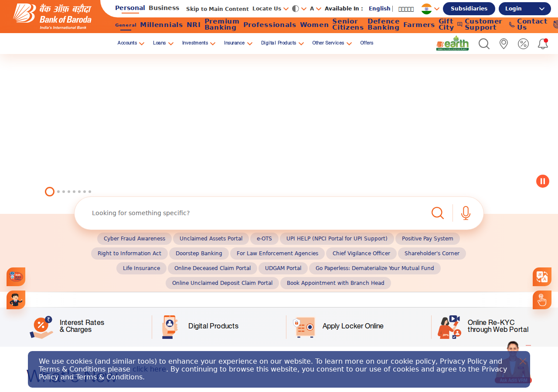The height and width of the screenshot is (392, 558).
Task: Click the Ask Aditi VRM assistant
Action: click(x=513, y=362)
